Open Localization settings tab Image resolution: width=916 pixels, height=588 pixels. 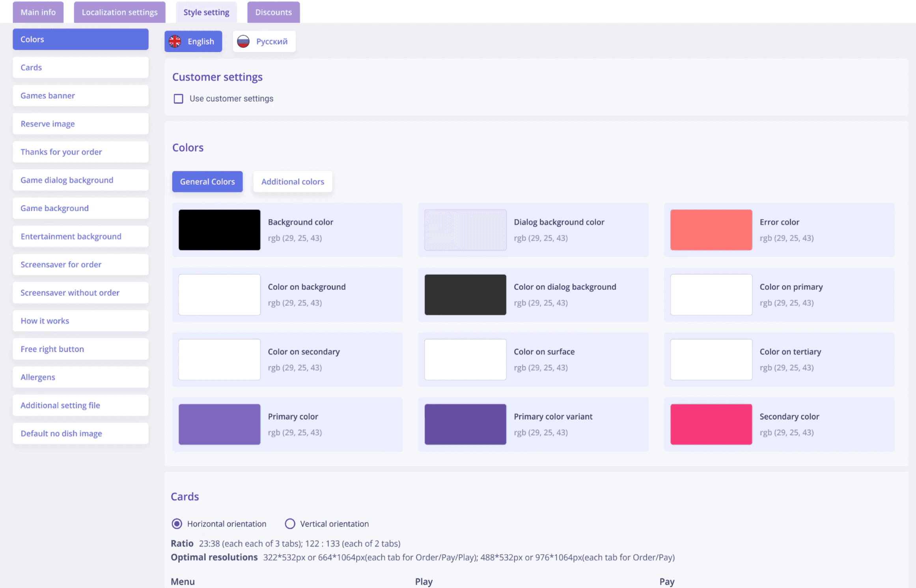pos(119,12)
